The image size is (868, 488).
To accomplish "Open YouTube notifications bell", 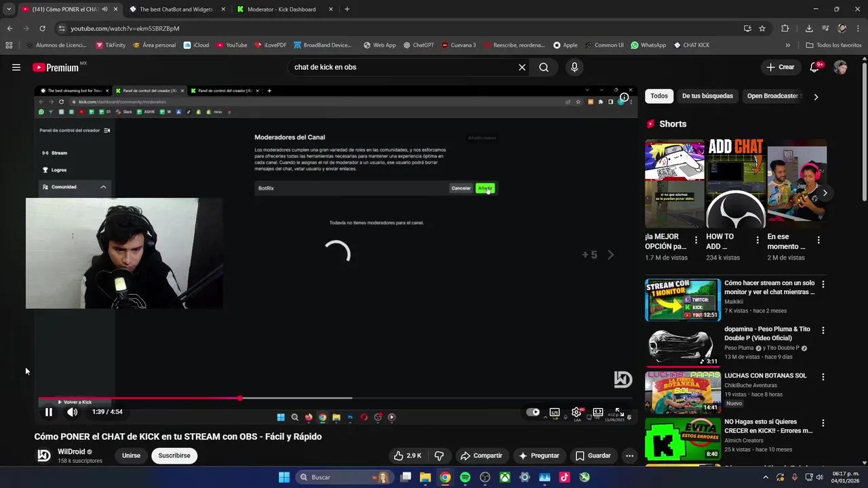I will click(815, 67).
